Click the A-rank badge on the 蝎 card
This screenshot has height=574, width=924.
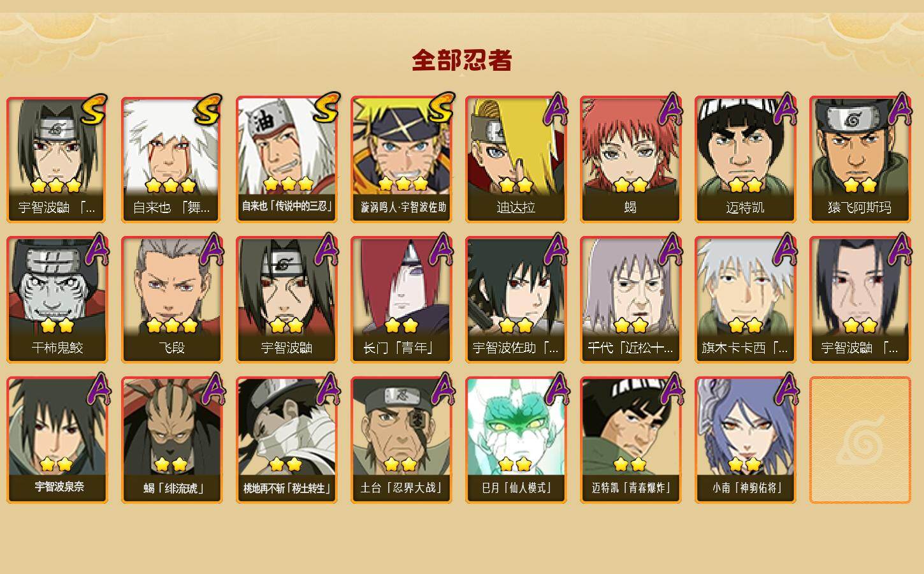click(x=670, y=108)
